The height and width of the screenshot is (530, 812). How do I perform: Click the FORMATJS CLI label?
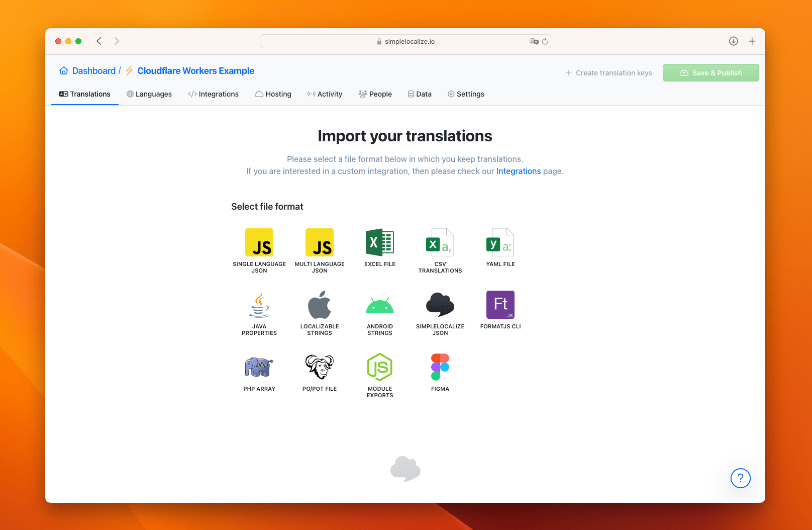(500, 327)
